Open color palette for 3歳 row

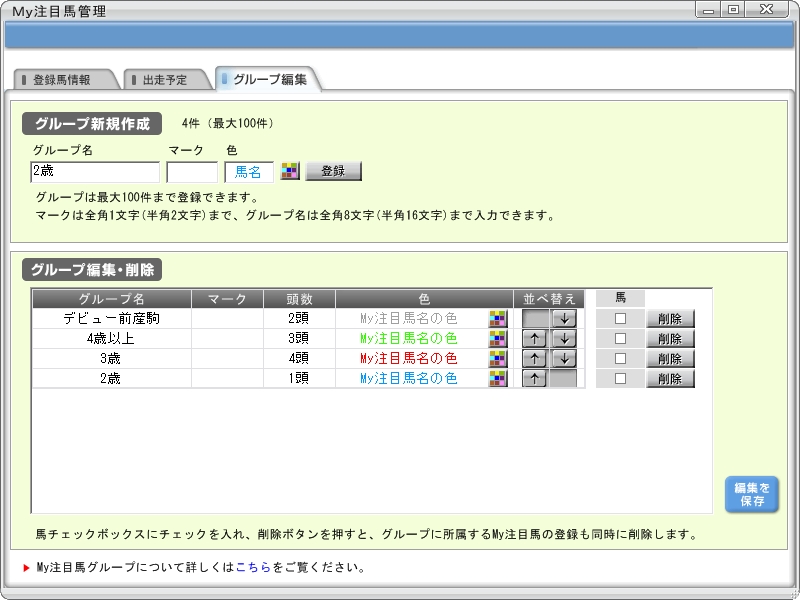(x=497, y=359)
